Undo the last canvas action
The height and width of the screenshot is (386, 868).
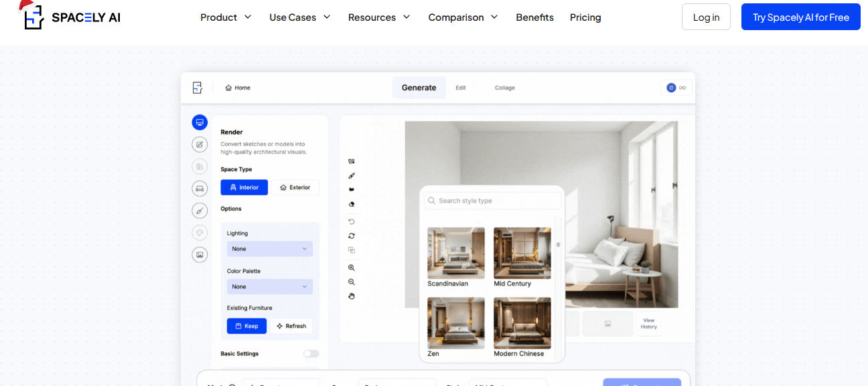pyautogui.click(x=352, y=221)
